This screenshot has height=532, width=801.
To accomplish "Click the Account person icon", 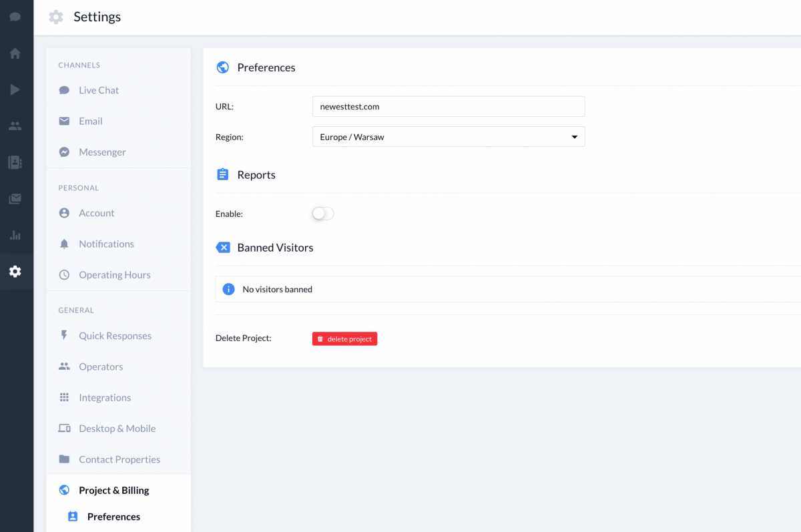I will [x=64, y=213].
